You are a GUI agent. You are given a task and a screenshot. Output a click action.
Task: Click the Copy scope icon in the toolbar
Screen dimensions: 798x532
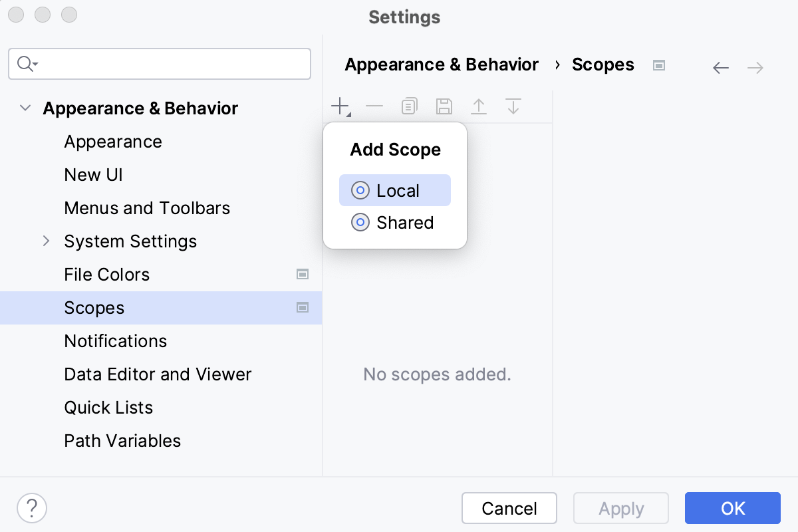click(409, 105)
